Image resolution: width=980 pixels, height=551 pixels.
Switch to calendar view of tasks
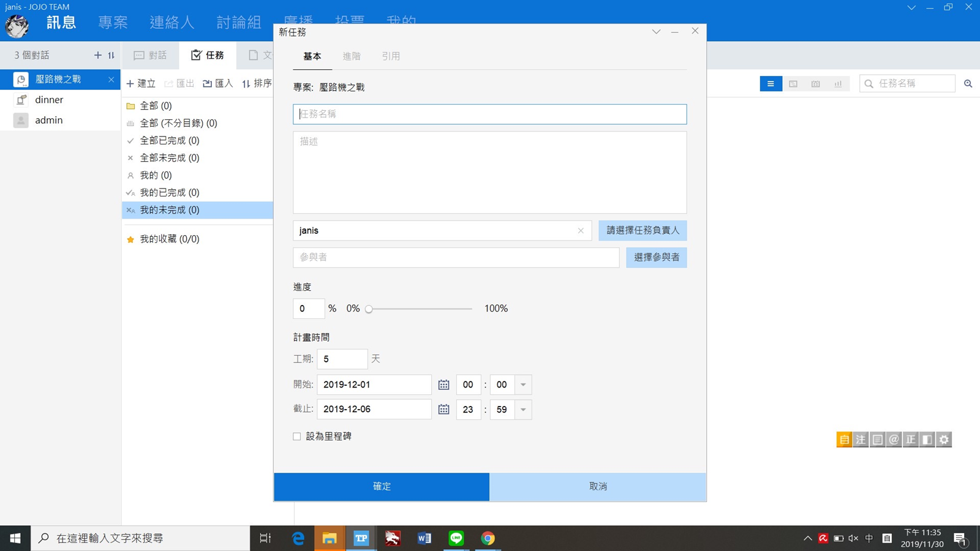click(815, 84)
